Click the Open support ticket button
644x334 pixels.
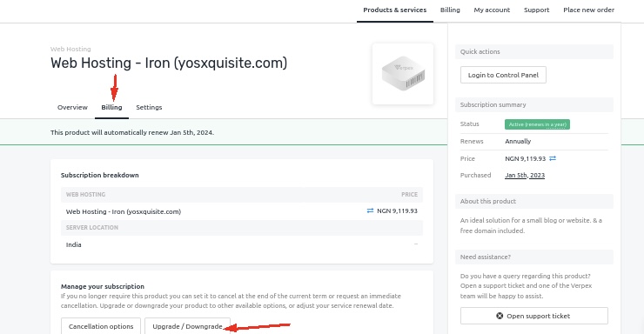(x=534, y=316)
